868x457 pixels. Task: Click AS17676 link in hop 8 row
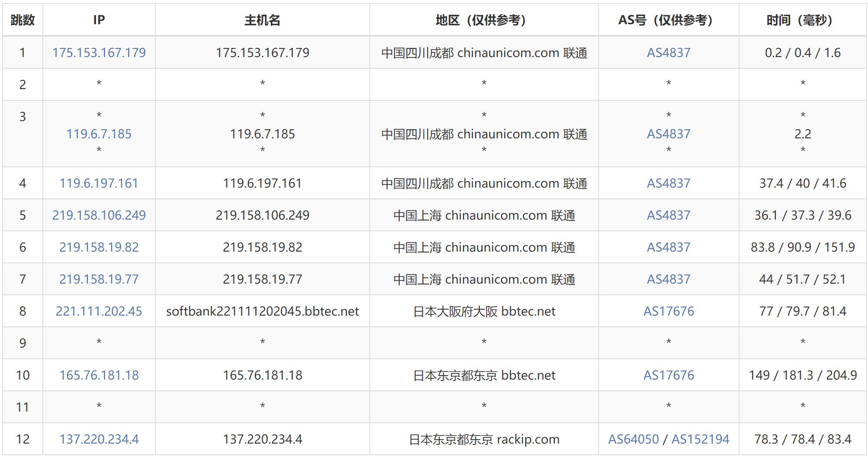click(x=669, y=311)
